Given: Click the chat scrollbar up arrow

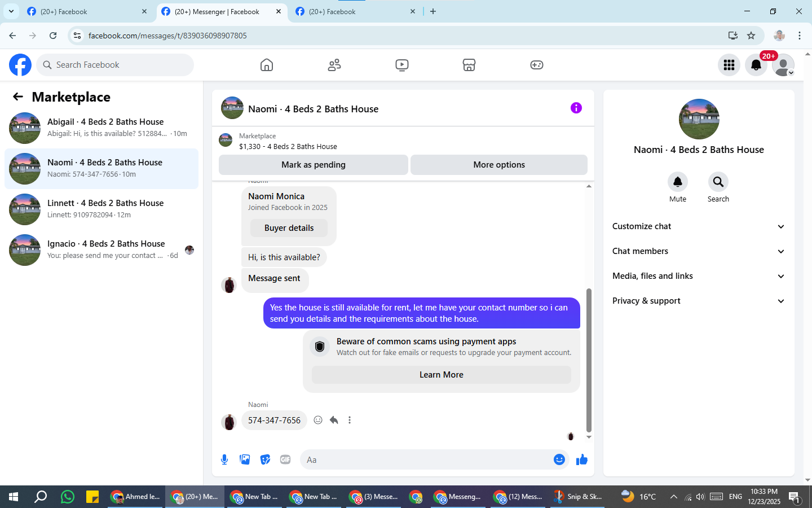Looking at the screenshot, I should (x=589, y=186).
